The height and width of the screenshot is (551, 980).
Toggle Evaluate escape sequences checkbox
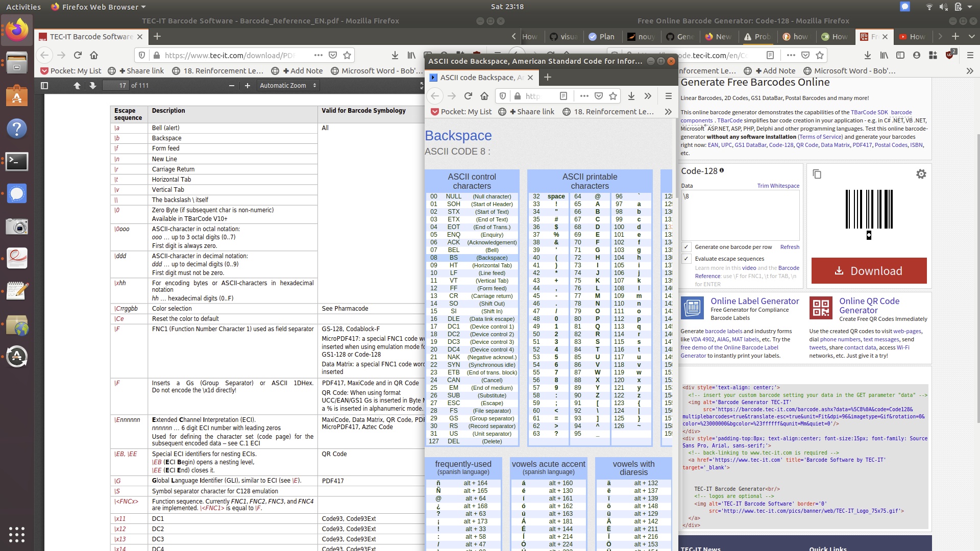coord(687,259)
